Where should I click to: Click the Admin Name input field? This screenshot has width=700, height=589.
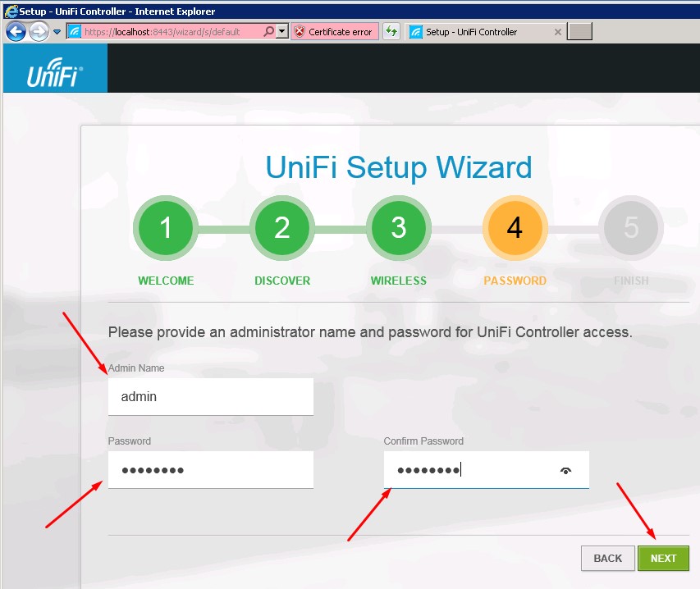(x=211, y=397)
